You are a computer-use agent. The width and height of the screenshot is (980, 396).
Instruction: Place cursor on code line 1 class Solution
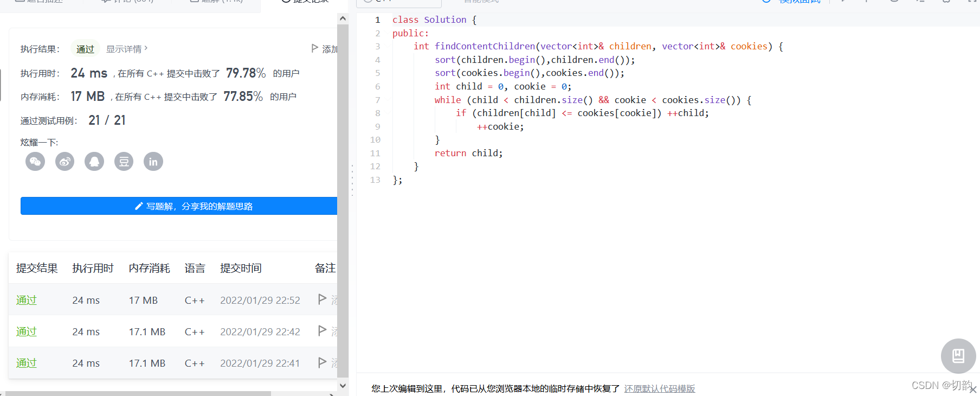434,20
